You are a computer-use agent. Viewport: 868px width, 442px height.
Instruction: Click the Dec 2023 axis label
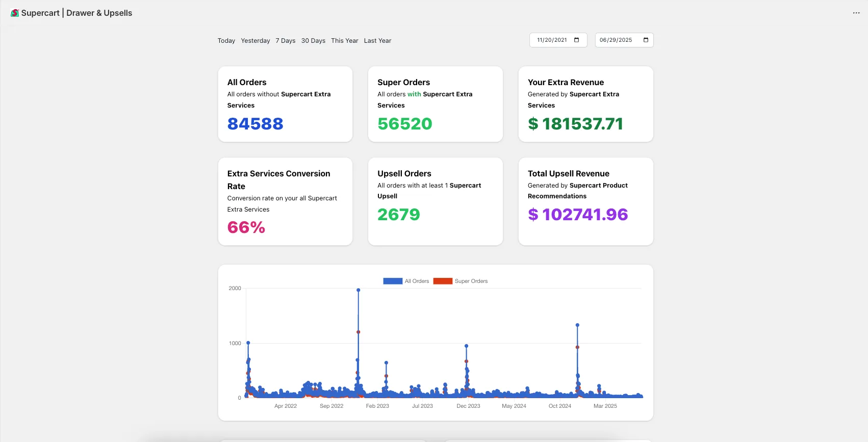click(468, 406)
